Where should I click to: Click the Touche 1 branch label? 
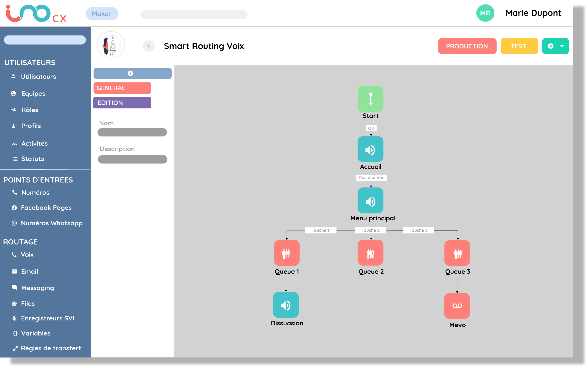[320, 230]
